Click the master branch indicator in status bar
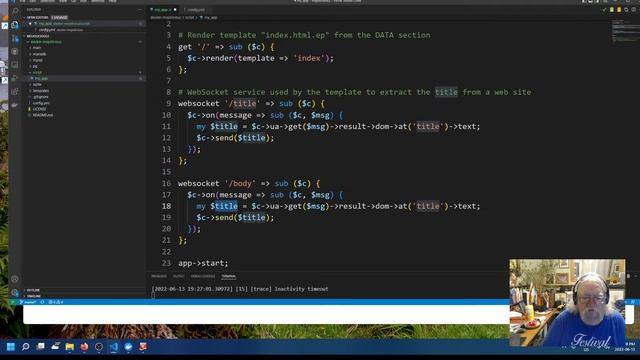The image size is (640, 360). [x=29, y=302]
